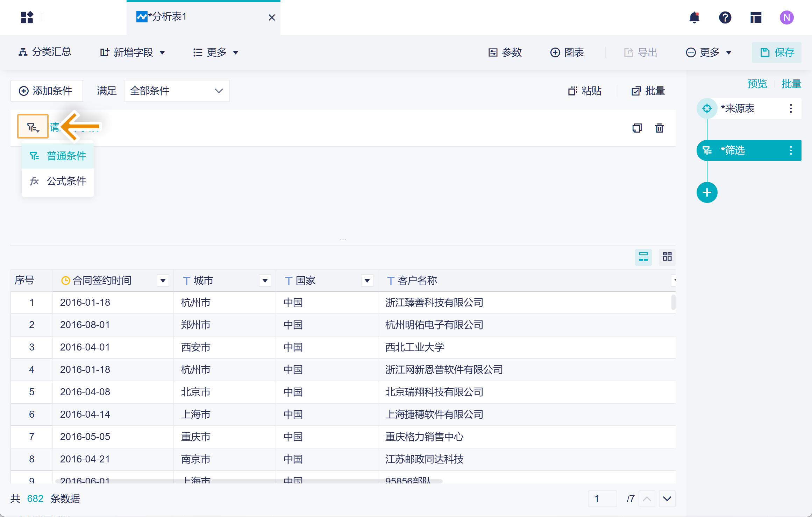Screen dimensions: 812x517
Task: Click the delete condition trash icon
Action: pos(659,128)
